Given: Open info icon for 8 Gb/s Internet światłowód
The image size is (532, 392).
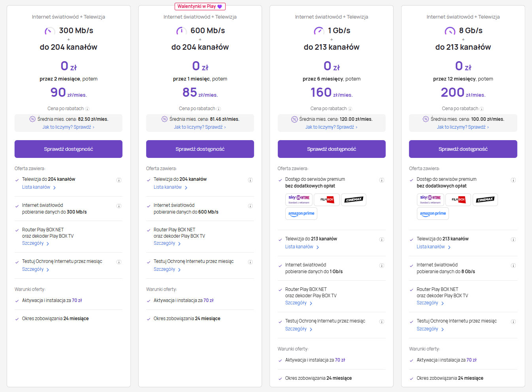Looking at the screenshot, I should pos(513,266).
